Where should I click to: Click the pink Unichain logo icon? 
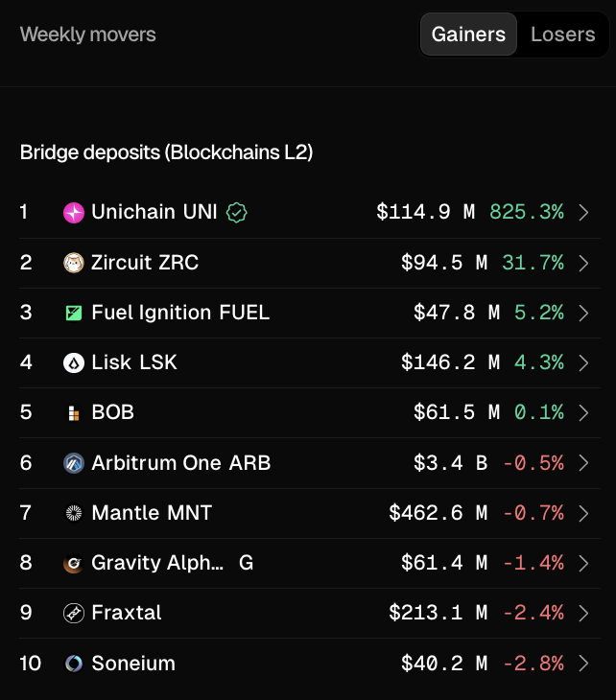pos(74,213)
